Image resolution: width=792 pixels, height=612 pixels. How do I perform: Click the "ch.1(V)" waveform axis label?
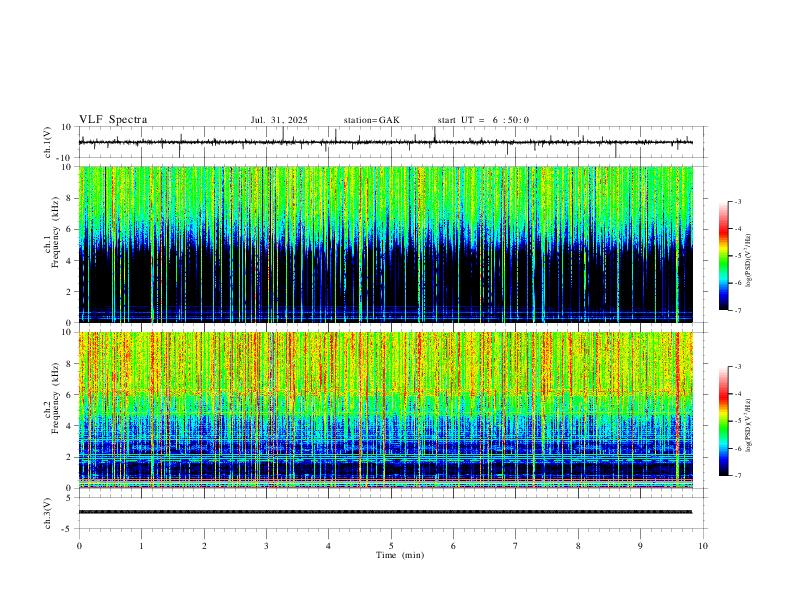[x=48, y=142]
